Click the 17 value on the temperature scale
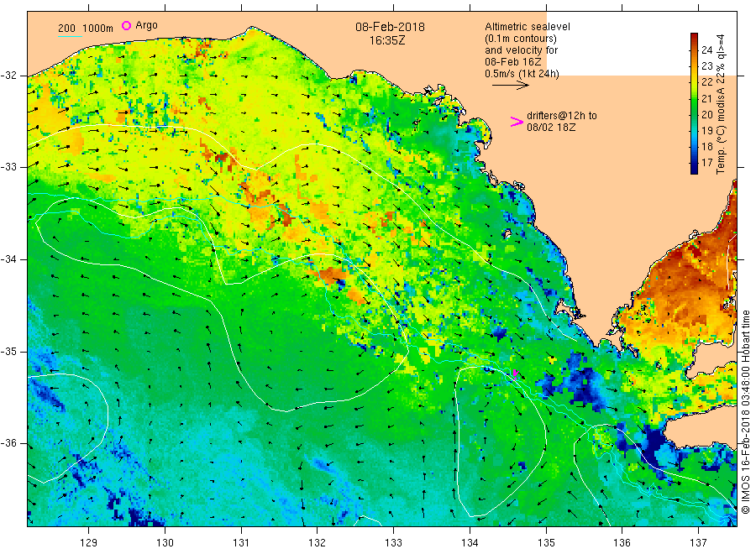The width and height of the screenshot is (756, 554). pos(706,162)
